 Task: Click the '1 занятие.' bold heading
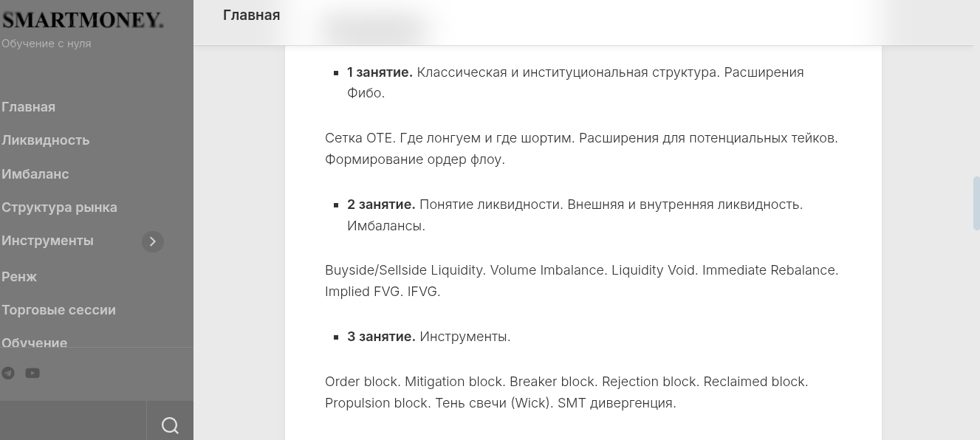(x=380, y=72)
